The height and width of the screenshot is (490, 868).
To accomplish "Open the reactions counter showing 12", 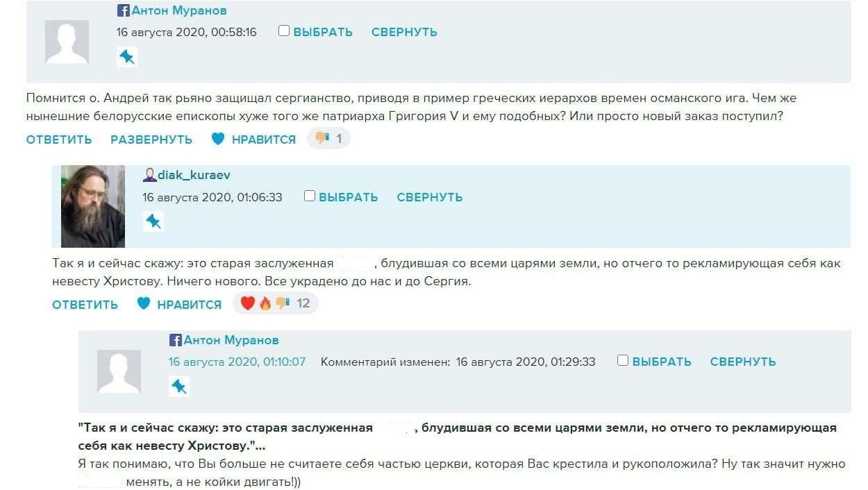I will click(276, 303).
